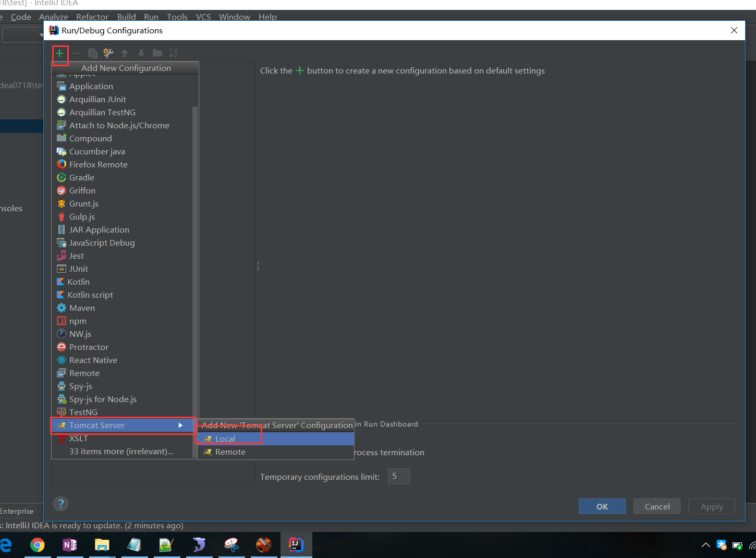Viewport: 756px width, 558px height.
Task: Open the Help menu
Action: tap(267, 17)
